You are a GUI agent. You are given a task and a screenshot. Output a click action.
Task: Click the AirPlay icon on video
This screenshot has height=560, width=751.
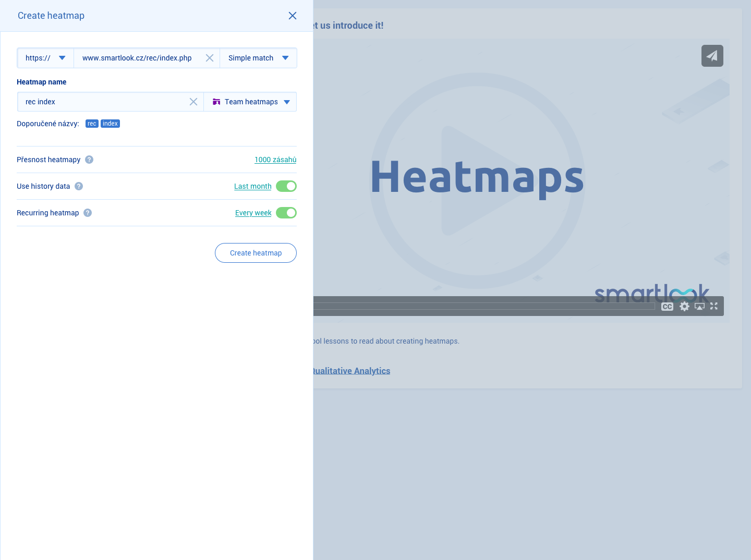[x=700, y=307]
